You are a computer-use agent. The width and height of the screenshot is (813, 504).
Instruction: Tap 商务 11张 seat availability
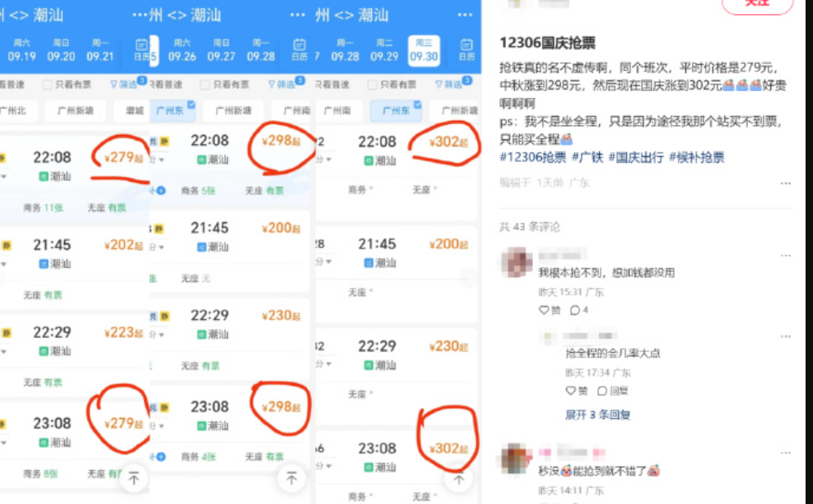(43, 208)
